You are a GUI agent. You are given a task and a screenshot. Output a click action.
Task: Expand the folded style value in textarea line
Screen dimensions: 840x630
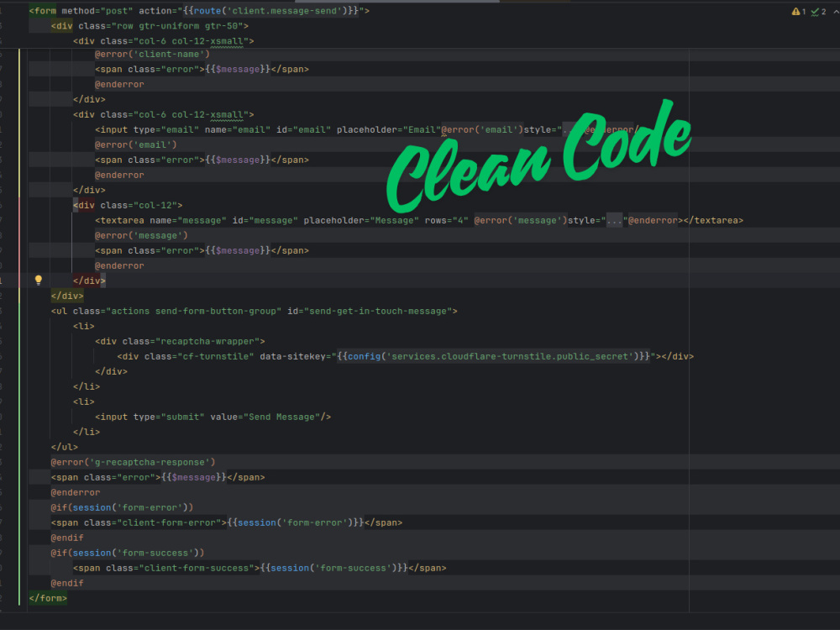pyautogui.click(x=614, y=220)
